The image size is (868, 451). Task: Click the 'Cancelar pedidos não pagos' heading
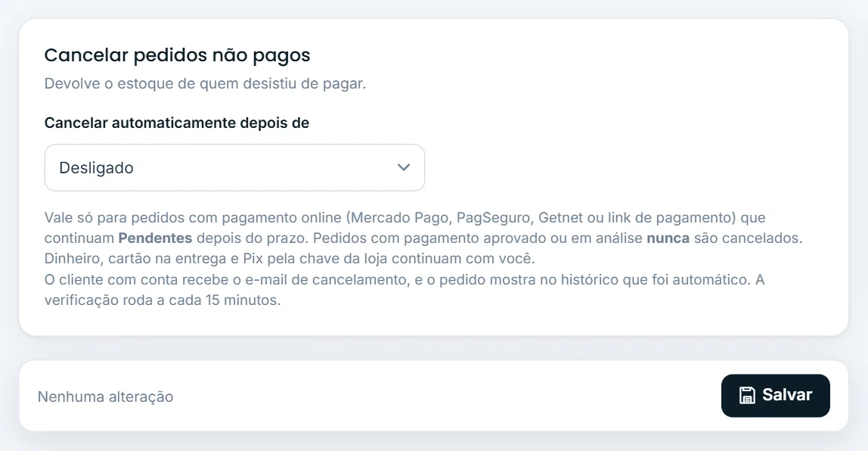(177, 54)
